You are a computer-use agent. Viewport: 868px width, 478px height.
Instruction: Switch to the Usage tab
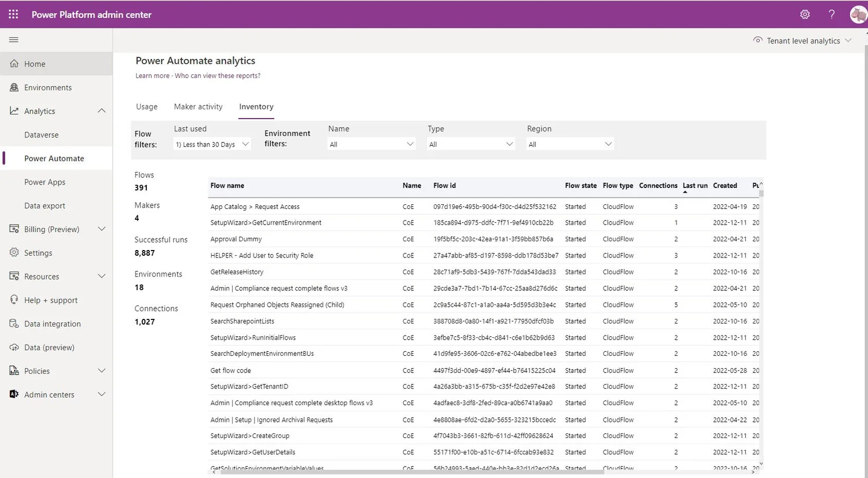(147, 106)
